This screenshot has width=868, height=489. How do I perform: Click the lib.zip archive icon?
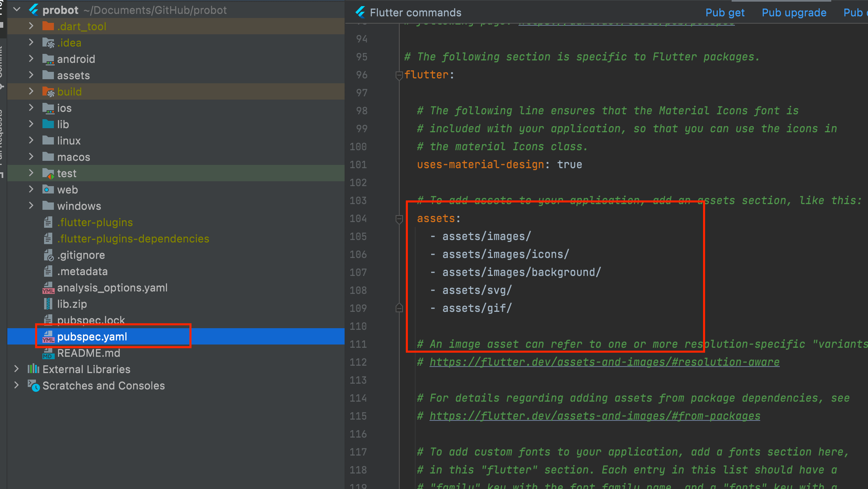(48, 304)
